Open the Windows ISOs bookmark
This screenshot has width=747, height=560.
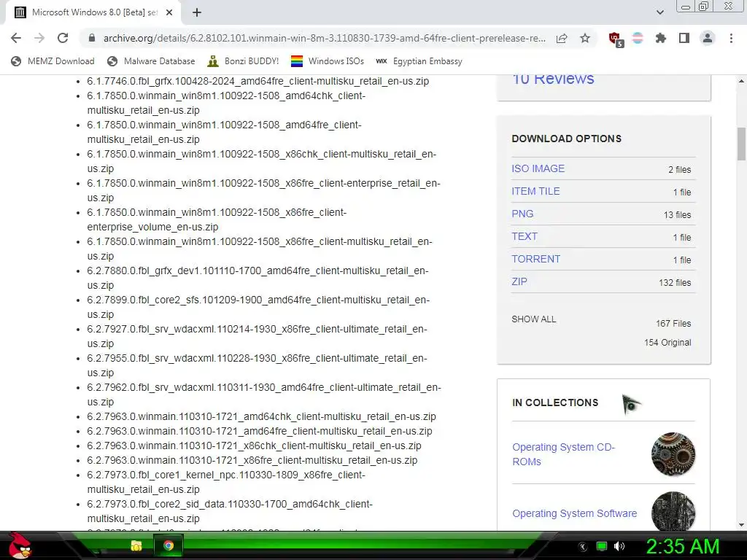(328, 61)
